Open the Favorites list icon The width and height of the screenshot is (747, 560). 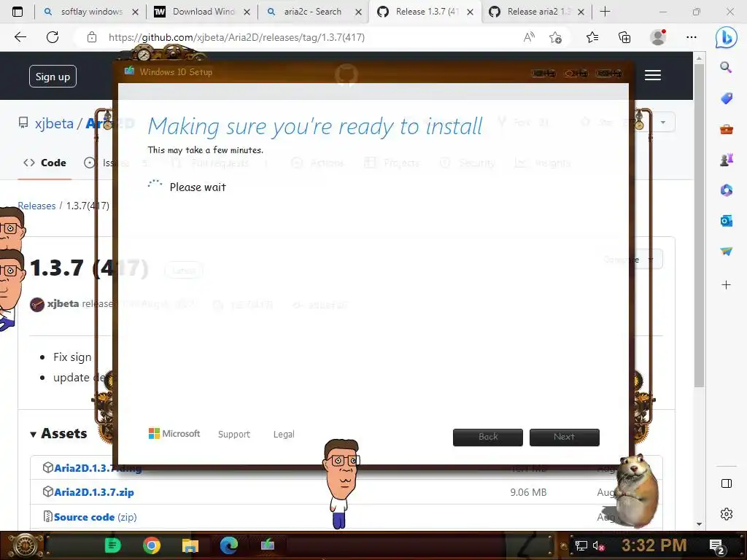(592, 37)
